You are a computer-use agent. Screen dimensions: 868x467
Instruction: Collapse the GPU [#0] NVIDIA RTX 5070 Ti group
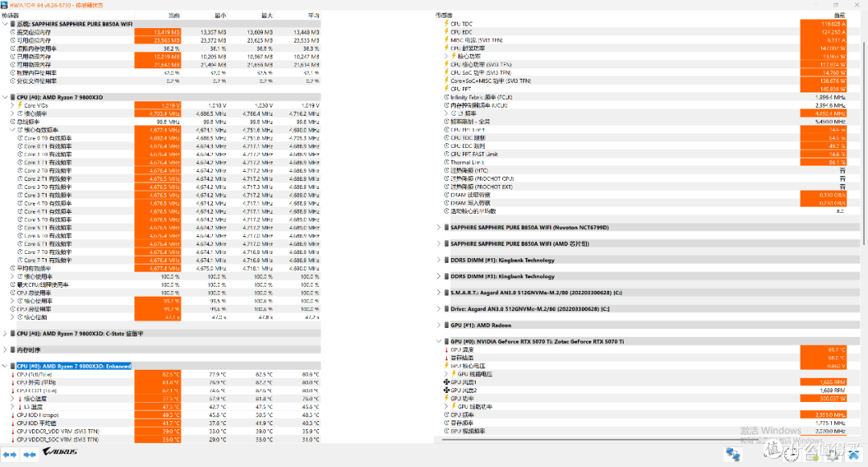439,342
